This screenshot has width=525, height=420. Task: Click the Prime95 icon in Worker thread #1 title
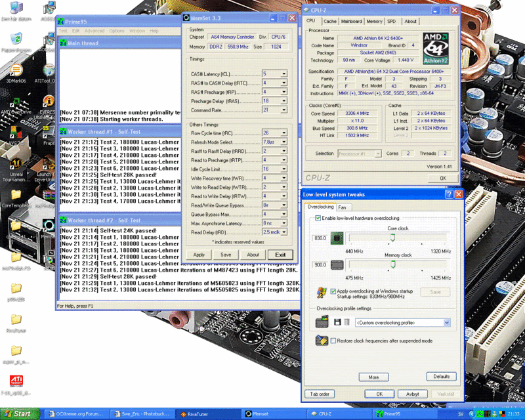pyautogui.click(x=63, y=132)
